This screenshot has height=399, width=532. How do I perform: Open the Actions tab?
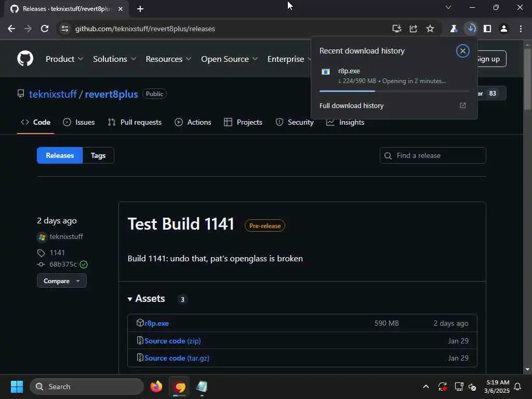click(x=193, y=122)
